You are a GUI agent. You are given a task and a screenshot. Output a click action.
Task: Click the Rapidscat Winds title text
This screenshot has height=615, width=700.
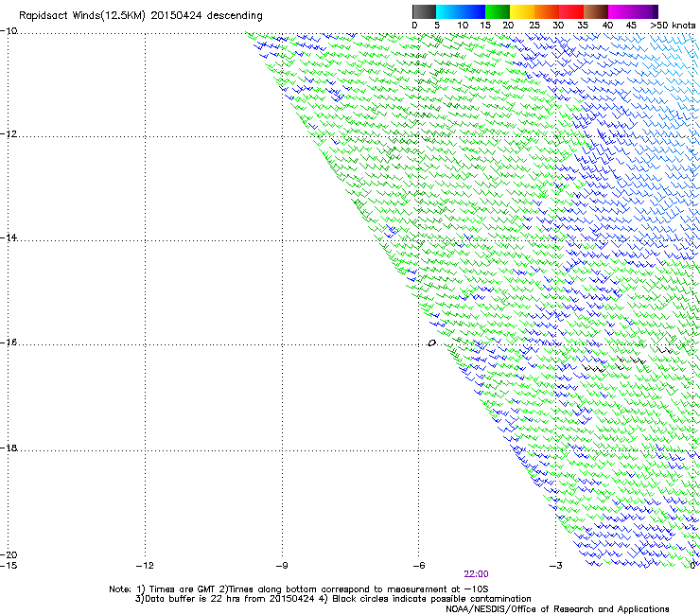tap(141, 16)
